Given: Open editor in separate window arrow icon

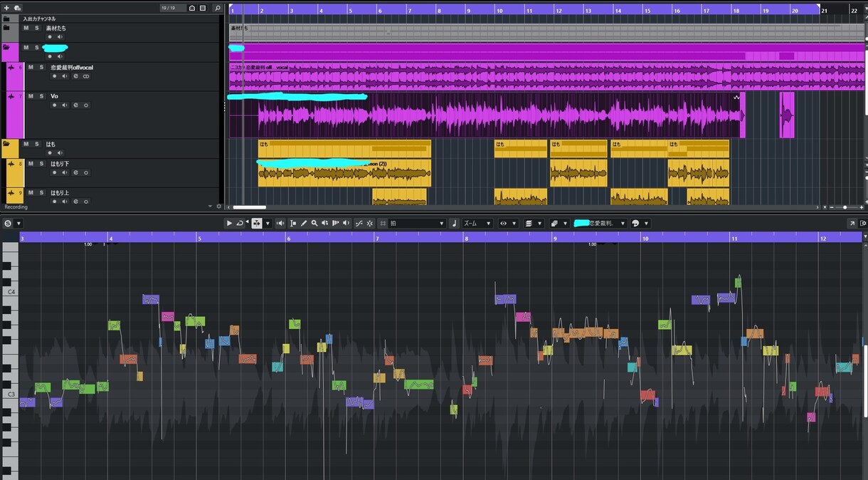Looking at the screenshot, I should (852, 223).
